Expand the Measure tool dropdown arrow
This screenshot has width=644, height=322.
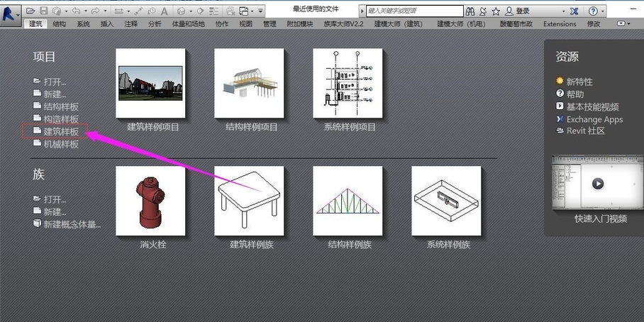point(128,11)
